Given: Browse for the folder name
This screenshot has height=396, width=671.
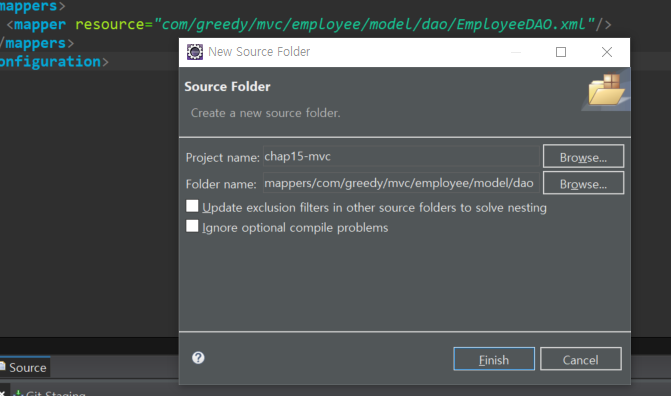Looking at the screenshot, I should click(583, 183).
